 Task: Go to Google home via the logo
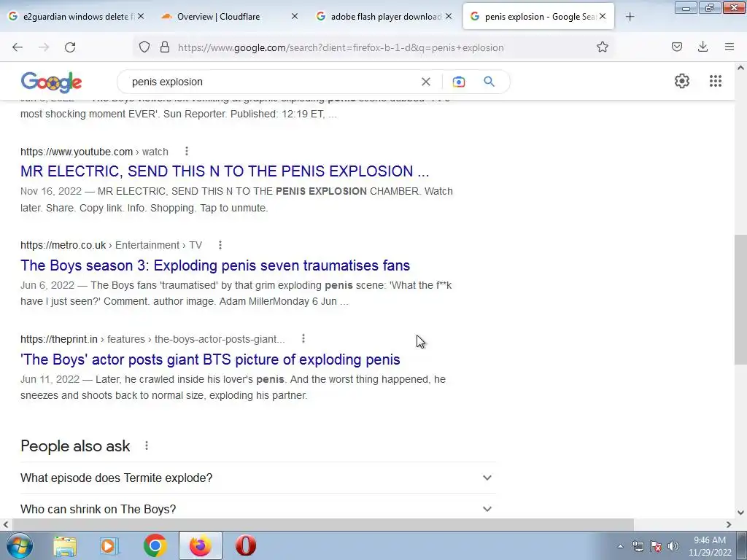tap(52, 82)
